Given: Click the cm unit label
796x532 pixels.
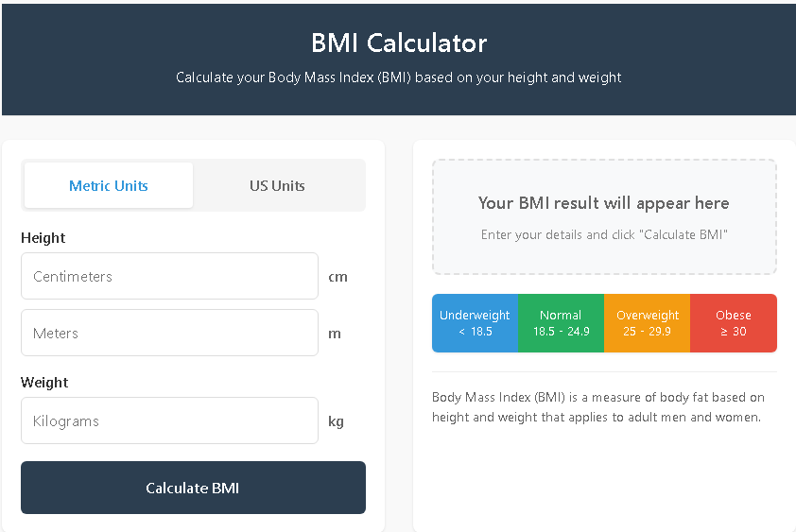Looking at the screenshot, I should click(x=337, y=277).
